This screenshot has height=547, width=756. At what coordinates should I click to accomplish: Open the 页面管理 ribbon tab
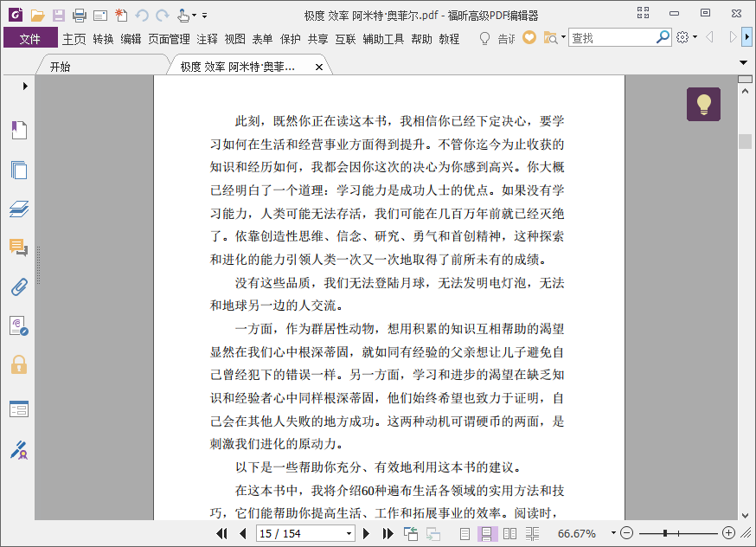click(x=169, y=39)
